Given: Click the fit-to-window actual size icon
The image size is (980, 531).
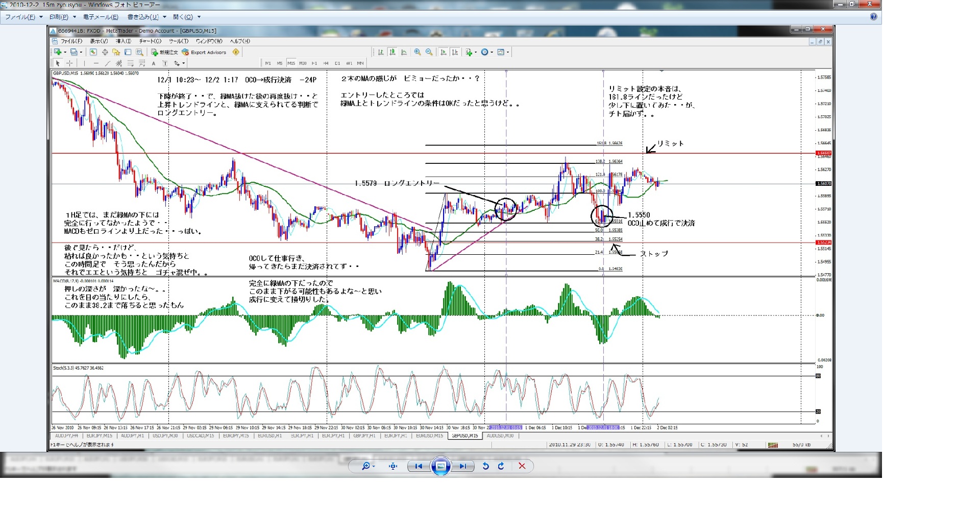Looking at the screenshot, I should 393,466.
